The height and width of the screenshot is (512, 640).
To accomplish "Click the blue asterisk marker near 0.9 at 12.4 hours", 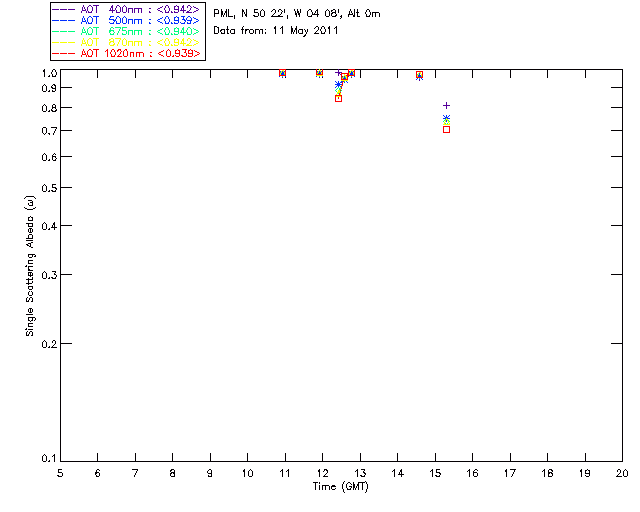I will [338, 85].
